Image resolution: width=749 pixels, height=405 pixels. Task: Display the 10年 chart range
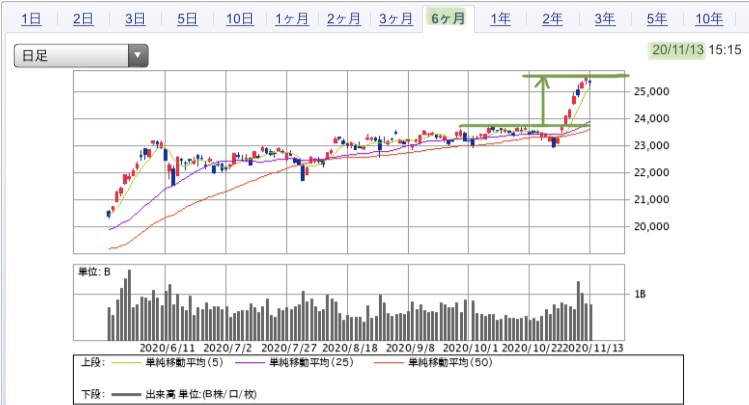pos(709,19)
